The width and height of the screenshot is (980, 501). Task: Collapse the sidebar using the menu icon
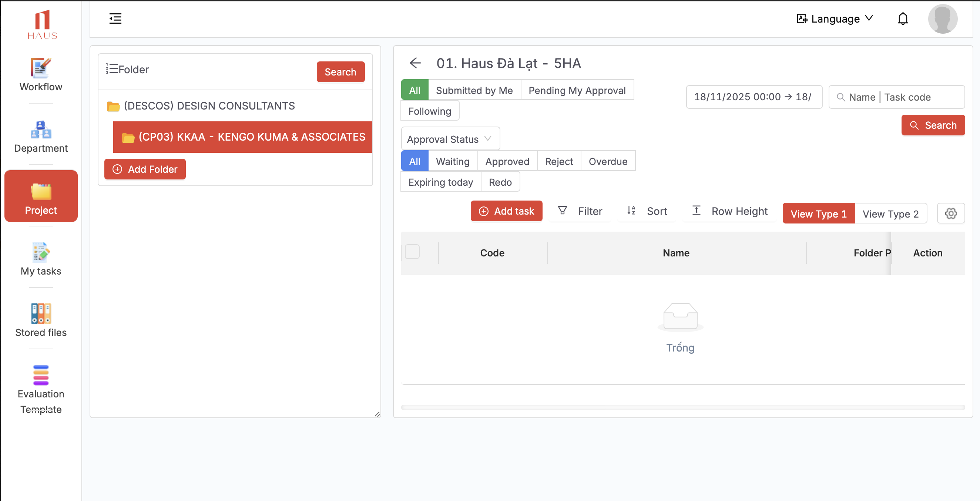pos(115,19)
